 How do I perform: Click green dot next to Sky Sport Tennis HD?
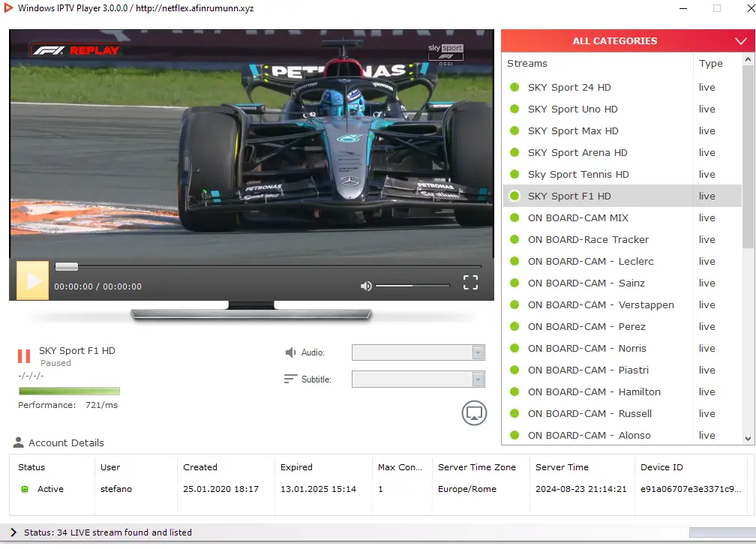pyautogui.click(x=514, y=174)
